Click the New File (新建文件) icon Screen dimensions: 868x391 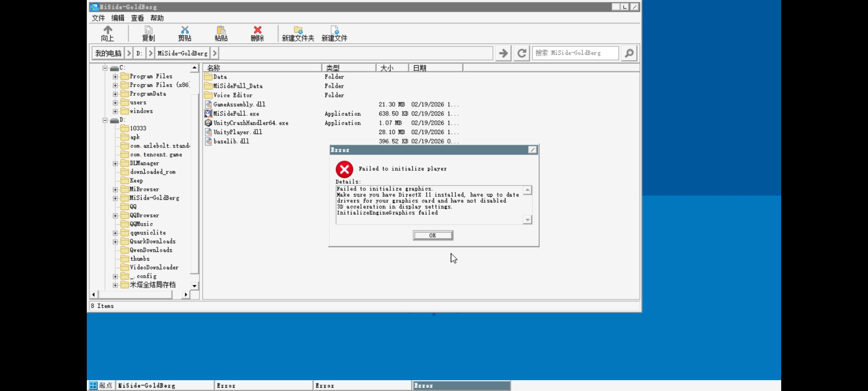click(x=334, y=31)
